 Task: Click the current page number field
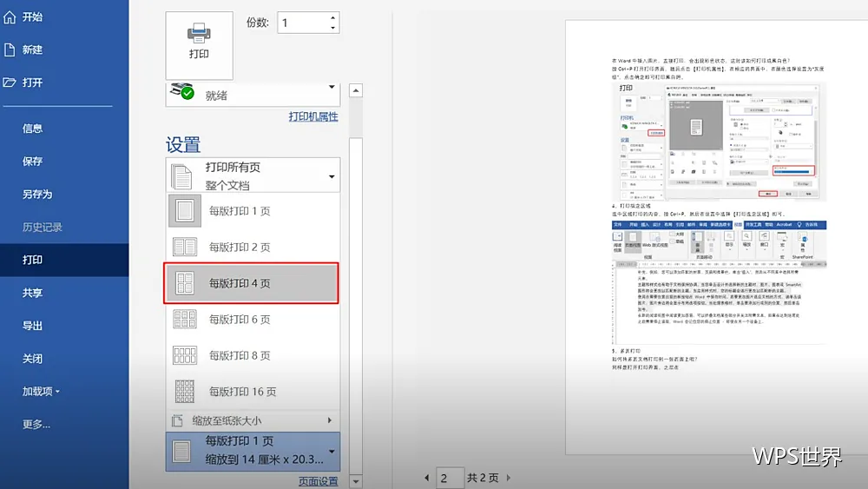(x=450, y=478)
